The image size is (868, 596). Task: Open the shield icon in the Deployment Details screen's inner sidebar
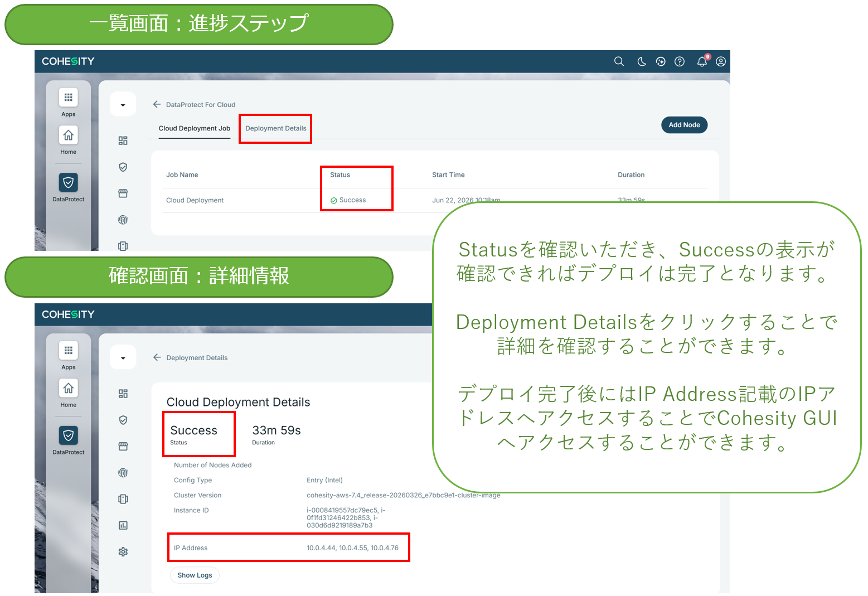[123, 420]
